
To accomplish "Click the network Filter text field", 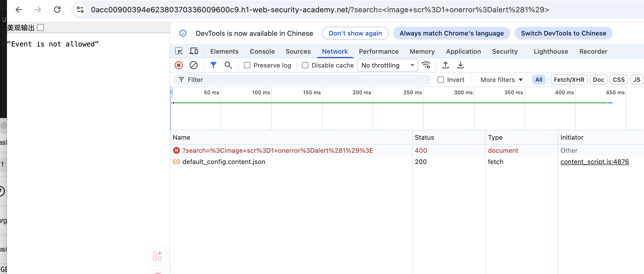I will pos(302,80).
